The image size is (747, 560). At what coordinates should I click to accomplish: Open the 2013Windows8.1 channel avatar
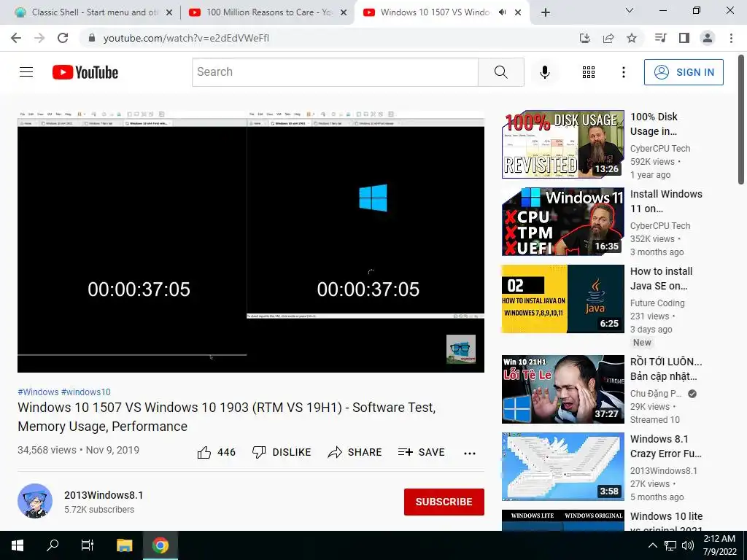pyautogui.click(x=35, y=501)
